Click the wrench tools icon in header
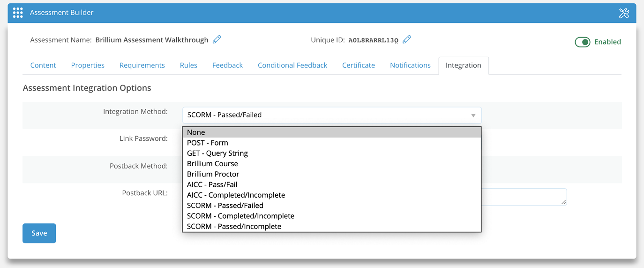Image resolution: width=644 pixels, height=268 pixels. [624, 13]
